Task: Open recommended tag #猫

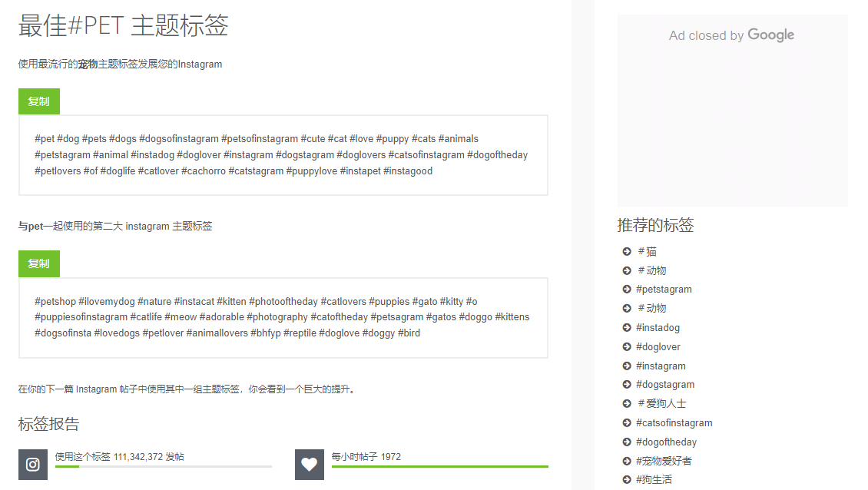Action: (x=647, y=251)
